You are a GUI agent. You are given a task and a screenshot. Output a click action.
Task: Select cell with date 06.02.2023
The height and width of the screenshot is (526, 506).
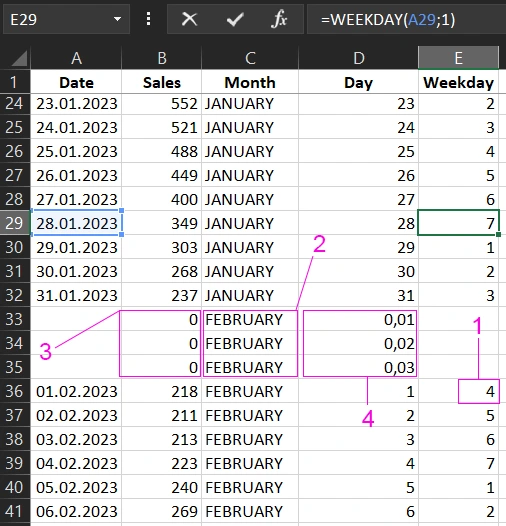pos(76,511)
